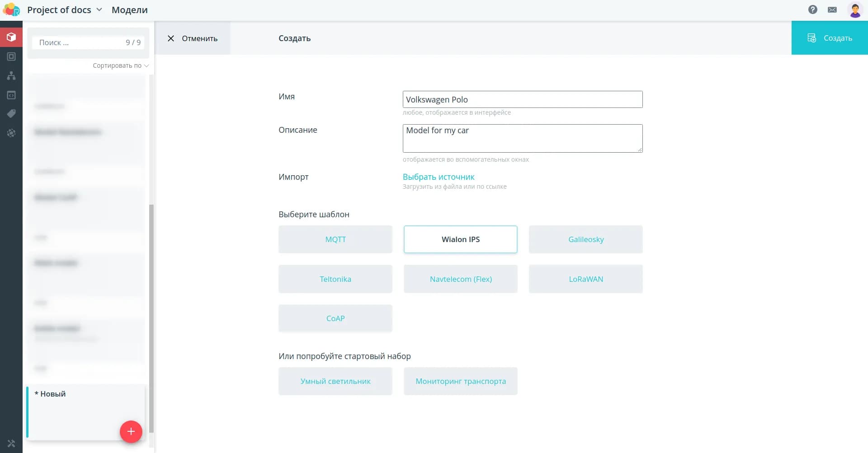Viewport: 868px width, 453px height.
Task: Click the red plus add button
Action: point(131,432)
